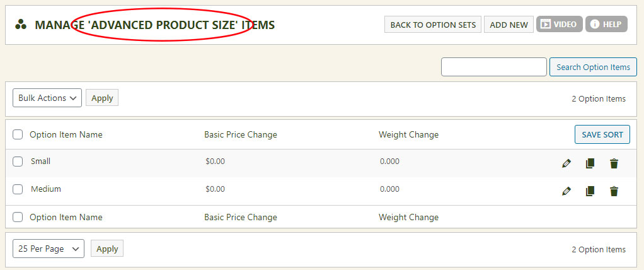Edit the Medium option item with pencil icon

(566, 191)
